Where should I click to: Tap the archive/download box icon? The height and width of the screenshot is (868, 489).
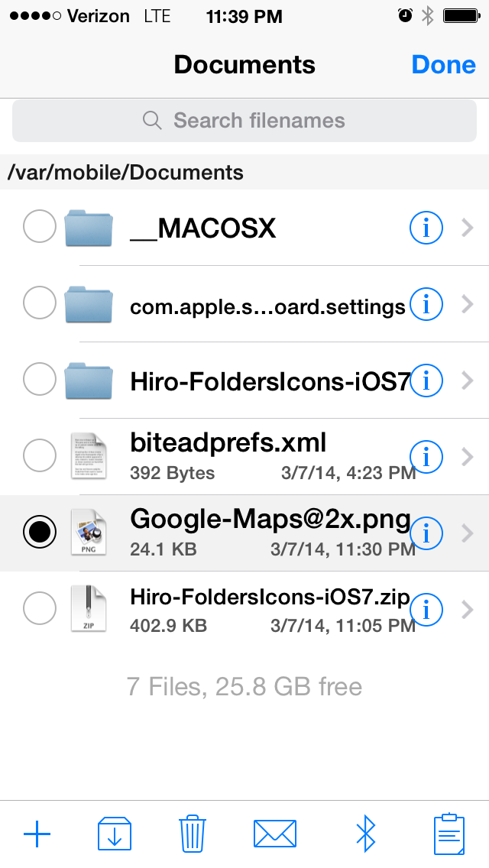(x=115, y=834)
